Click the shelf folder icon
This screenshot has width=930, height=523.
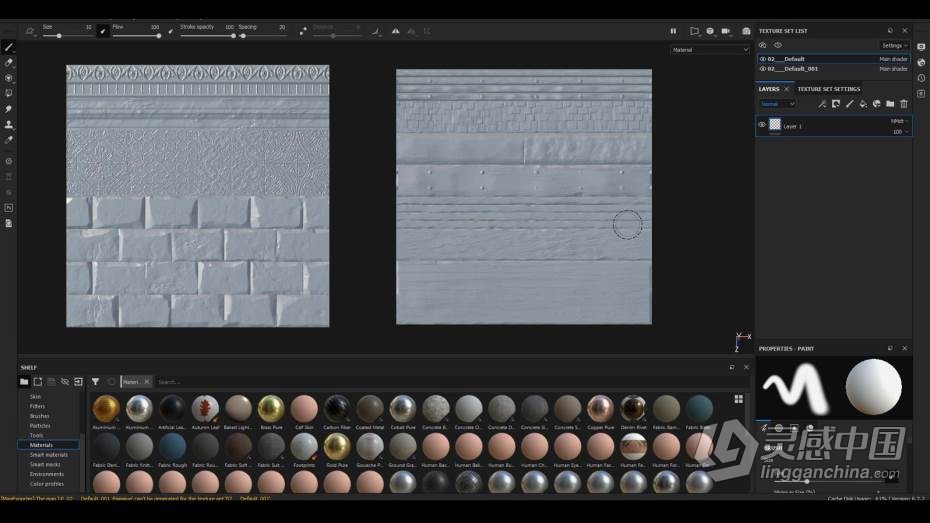coord(24,382)
